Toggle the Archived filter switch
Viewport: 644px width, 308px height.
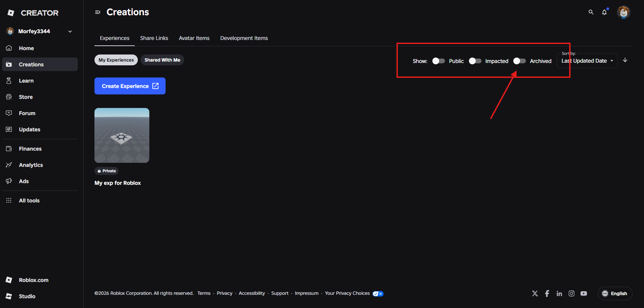point(519,61)
